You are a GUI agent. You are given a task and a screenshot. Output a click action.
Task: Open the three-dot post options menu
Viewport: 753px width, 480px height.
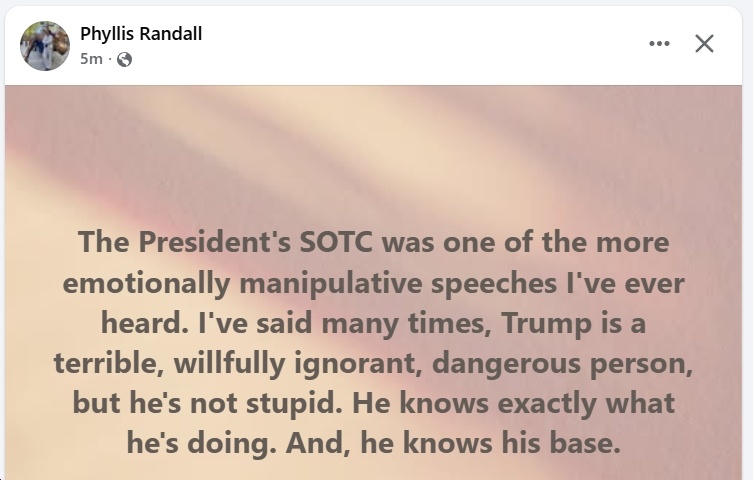tap(659, 44)
